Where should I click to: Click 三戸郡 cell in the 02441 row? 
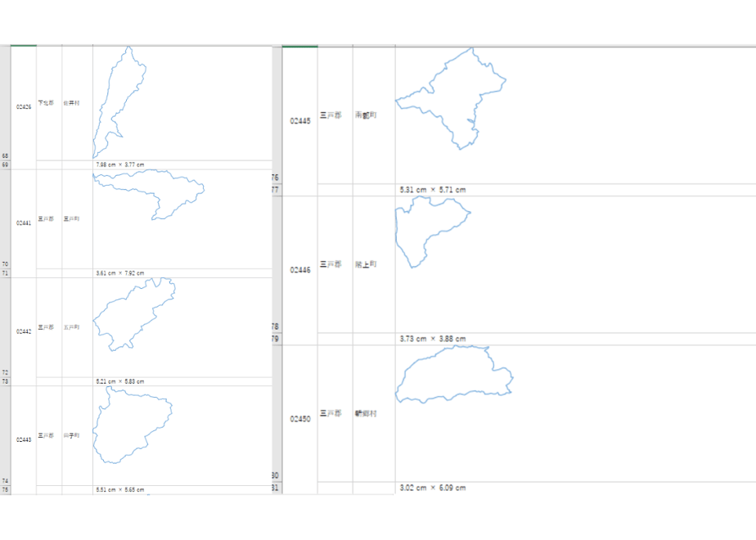pyautogui.click(x=49, y=219)
